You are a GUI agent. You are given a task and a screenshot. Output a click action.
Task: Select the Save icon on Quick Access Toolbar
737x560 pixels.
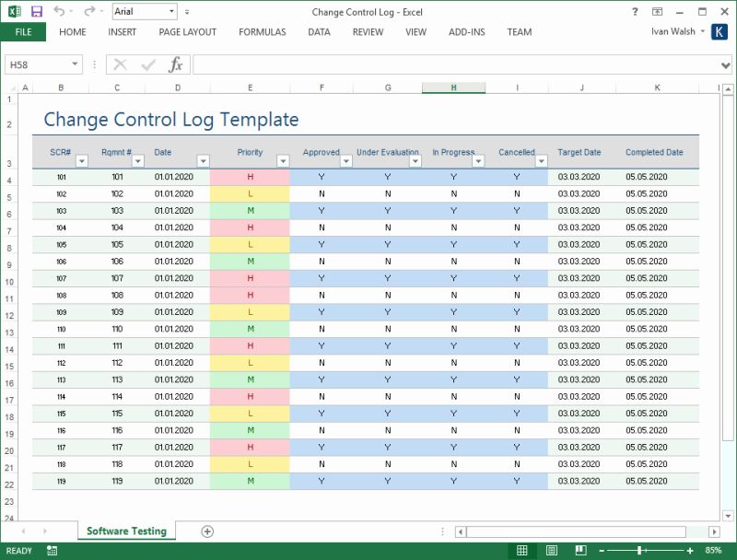click(37, 11)
